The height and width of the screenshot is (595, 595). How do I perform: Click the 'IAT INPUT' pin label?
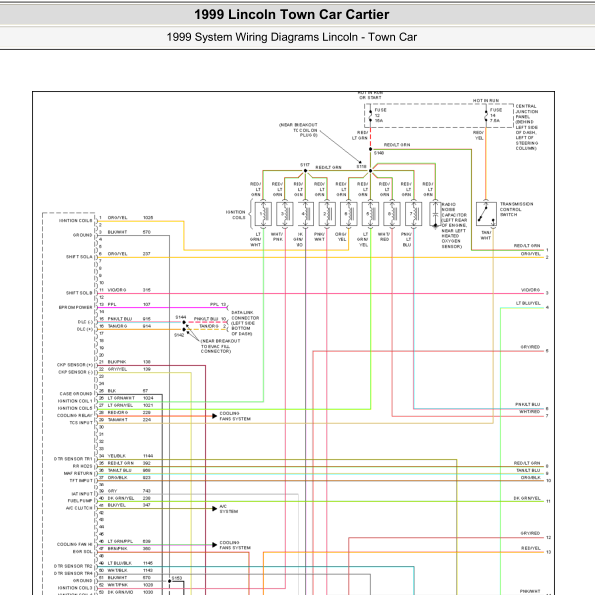coord(82,494)
